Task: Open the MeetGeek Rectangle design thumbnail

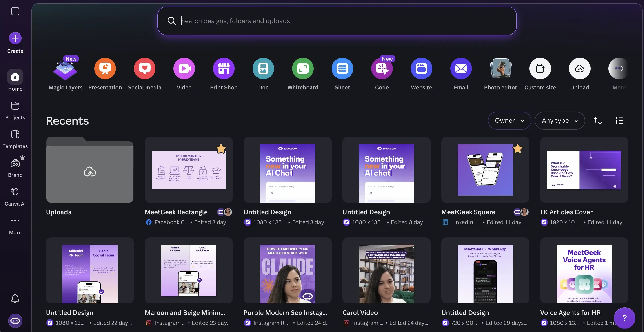Action: coord(189,170)
